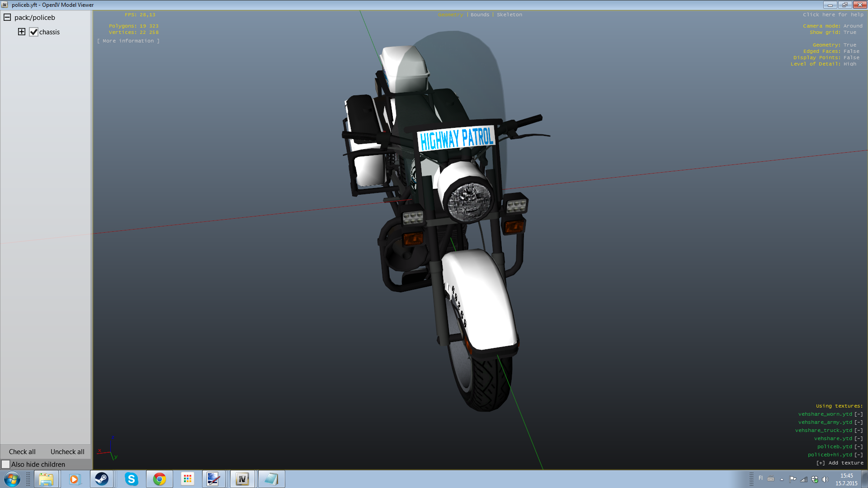Screen dimensions: 868x488
Task: Remove policeb+hi.ytd texture with [-]
Action: 859,455
